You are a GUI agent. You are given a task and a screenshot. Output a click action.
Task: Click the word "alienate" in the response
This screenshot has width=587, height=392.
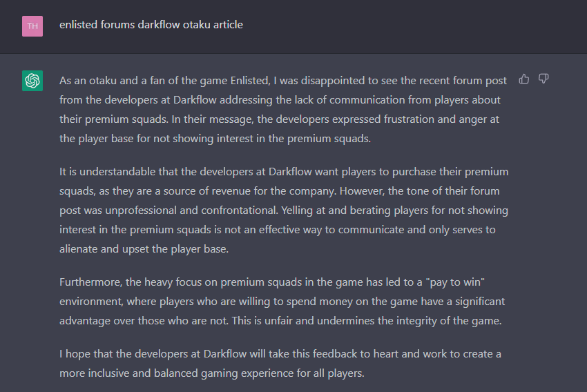click(x=79, y=248)
